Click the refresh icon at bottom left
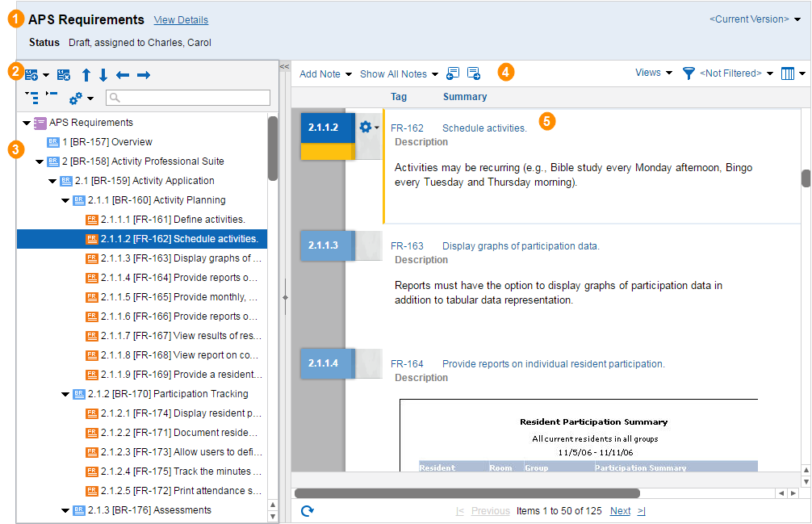Viewport: 812px width, 524px height. [307, 510]
